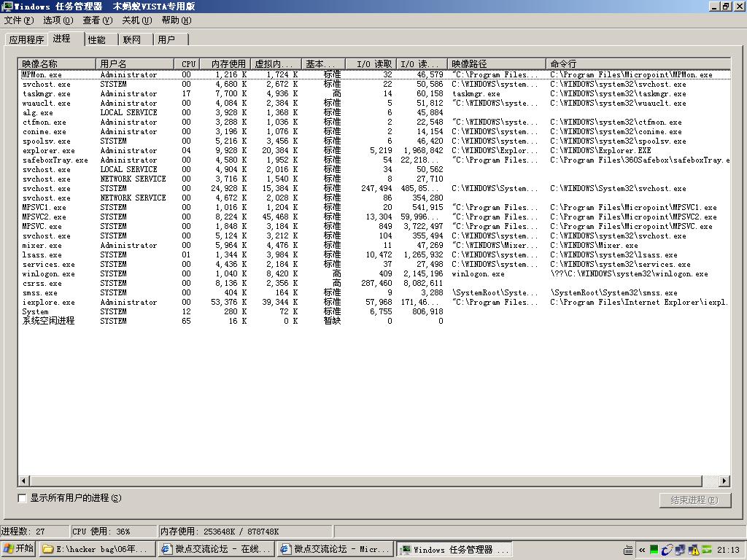Screen dimensions: 747x560
Task: Select the lsass.exe process row
Action: [374, 254]
